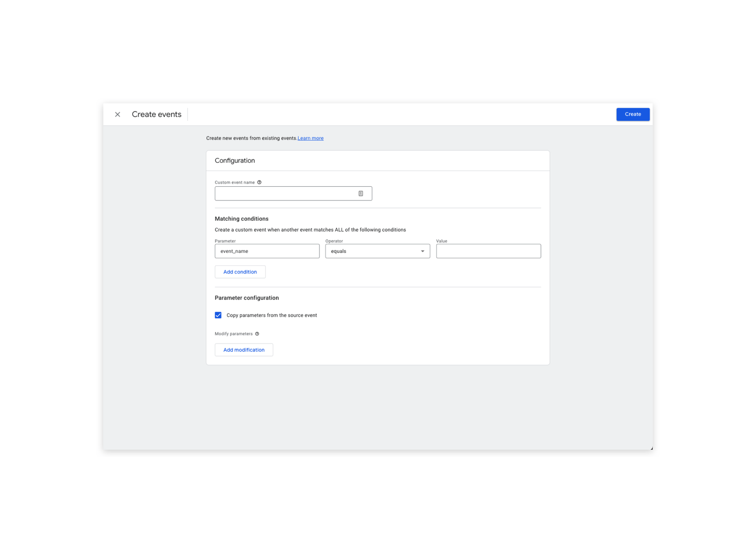
Task: Click the Create button
Action: (x=633, y=114)
